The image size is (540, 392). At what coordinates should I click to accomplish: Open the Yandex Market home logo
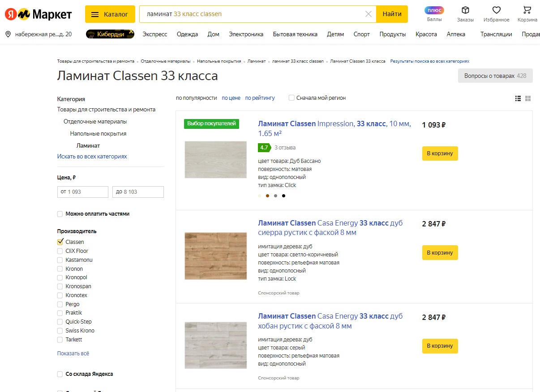point(38,14)
